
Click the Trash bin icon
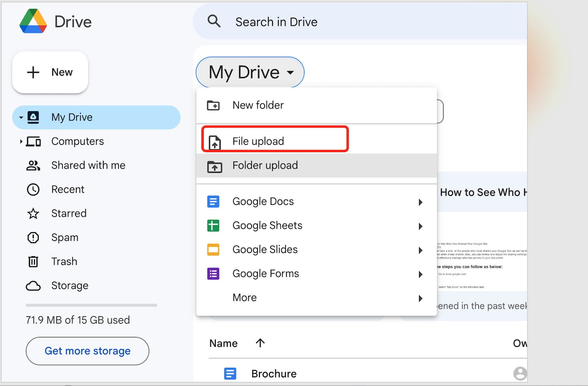pyautogui.click(x=33, y=262)
